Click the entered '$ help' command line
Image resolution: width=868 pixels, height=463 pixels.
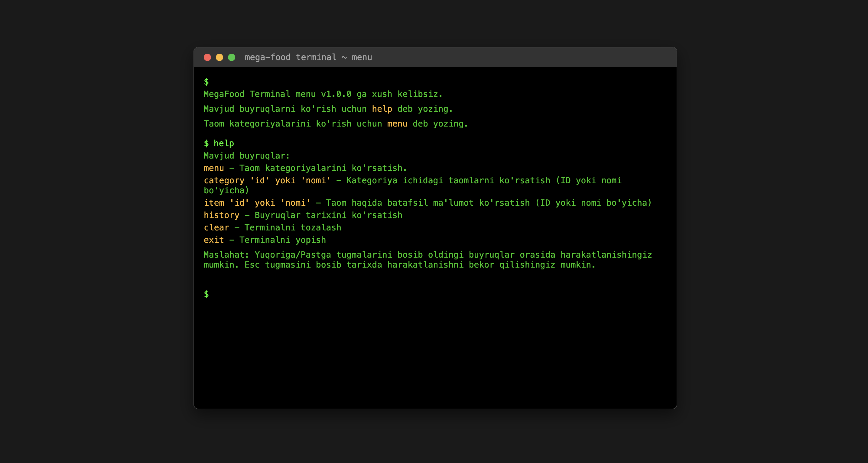219,143
